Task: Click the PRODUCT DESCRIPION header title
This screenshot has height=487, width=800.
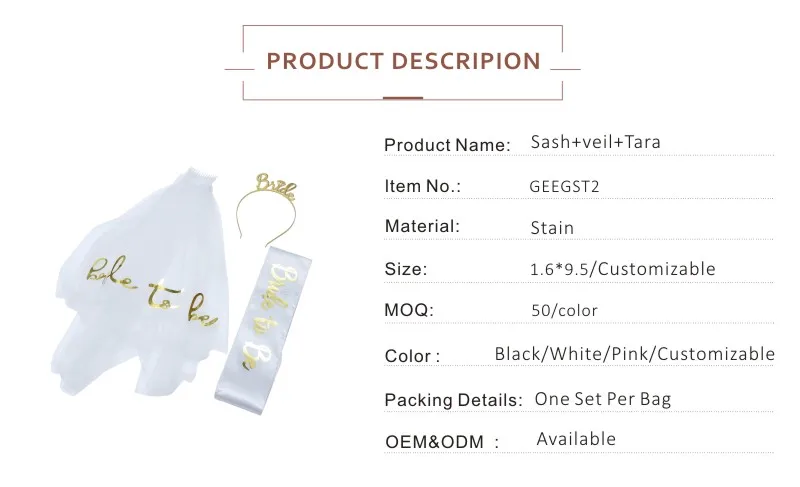Action: pos(403,61)
